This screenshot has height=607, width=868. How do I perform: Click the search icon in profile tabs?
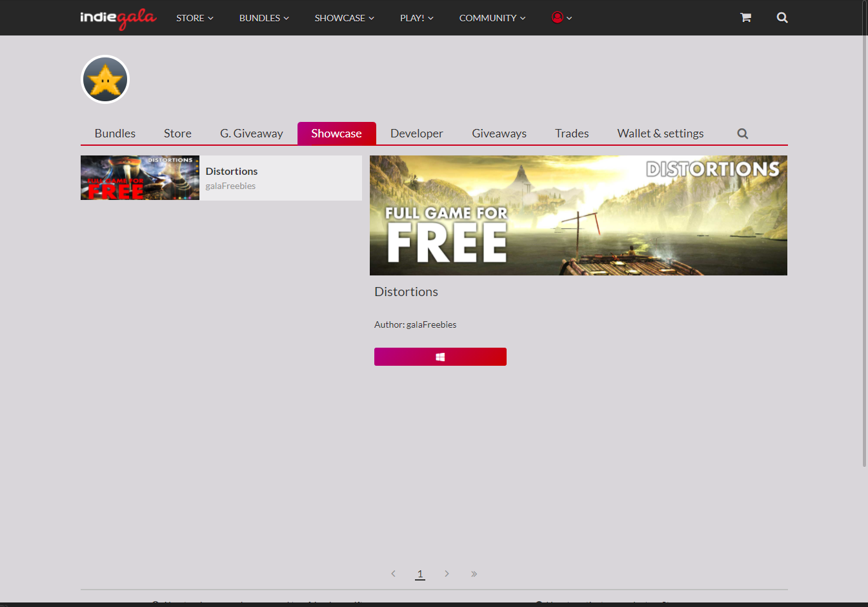point(743,134)
